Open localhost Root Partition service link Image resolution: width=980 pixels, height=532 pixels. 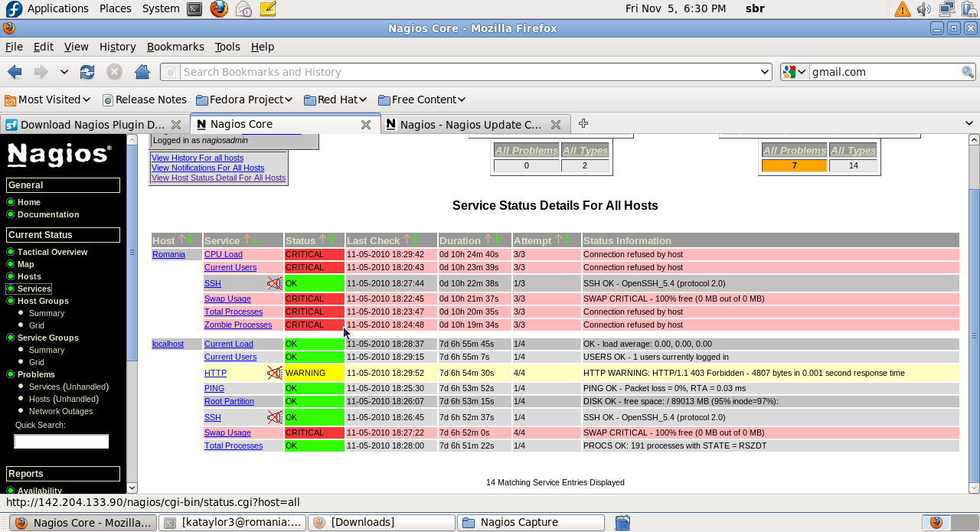click(x=229, y=401)
